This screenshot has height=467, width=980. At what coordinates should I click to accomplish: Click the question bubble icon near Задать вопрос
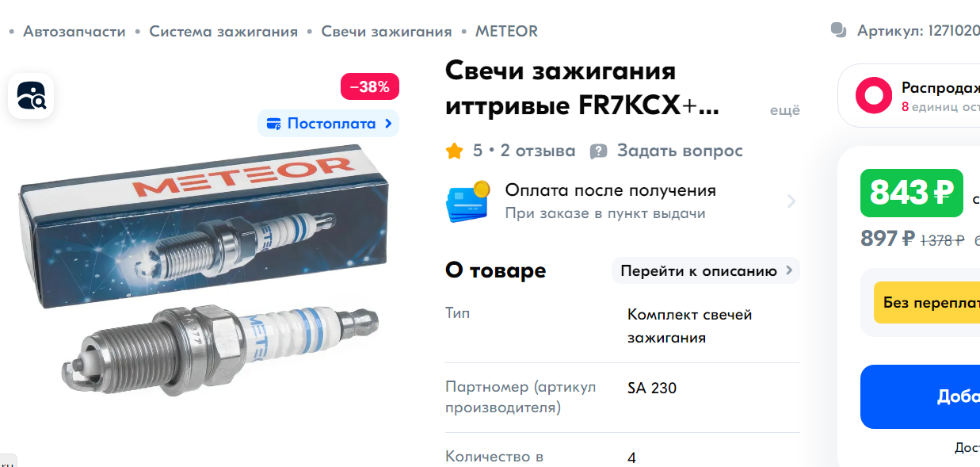599,151
